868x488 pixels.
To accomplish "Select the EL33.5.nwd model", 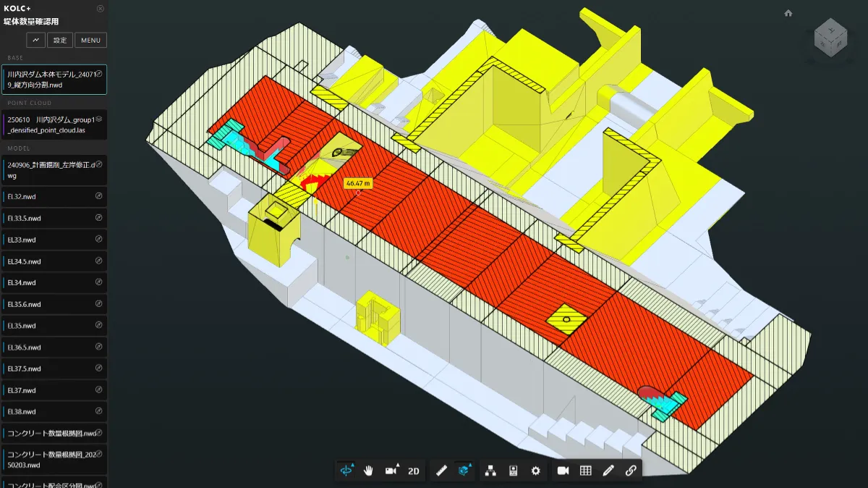I will click(54, 218).
